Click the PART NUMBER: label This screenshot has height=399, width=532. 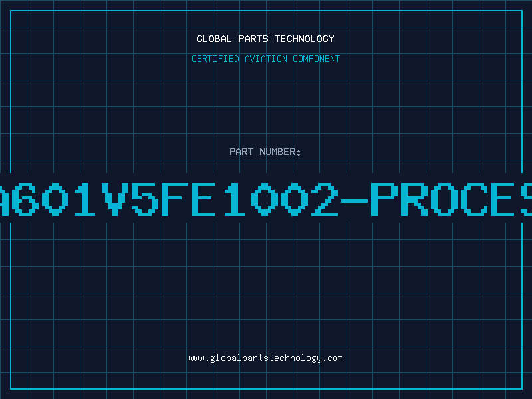tap(265, 152)
